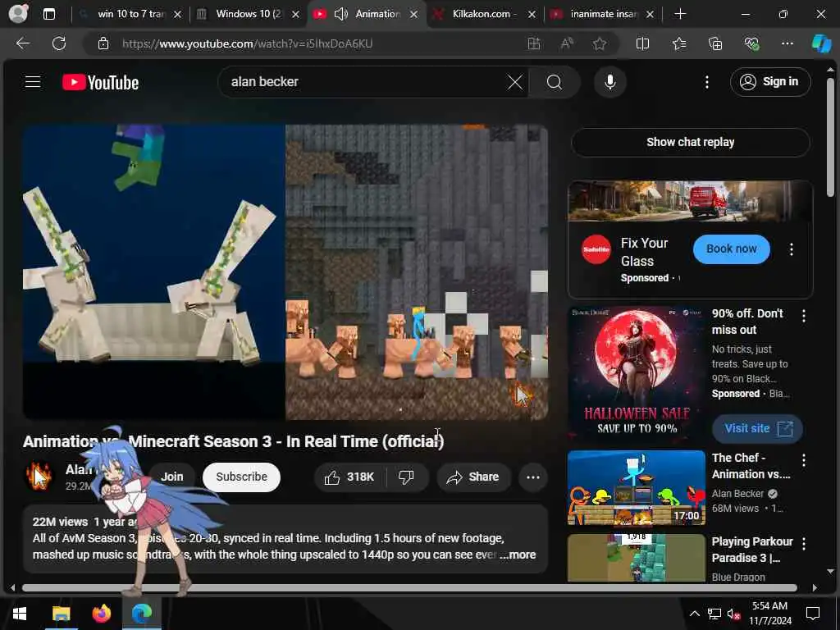Go to the YouTube home logo
Screen dimensions: 840x630
pos(100,83)
